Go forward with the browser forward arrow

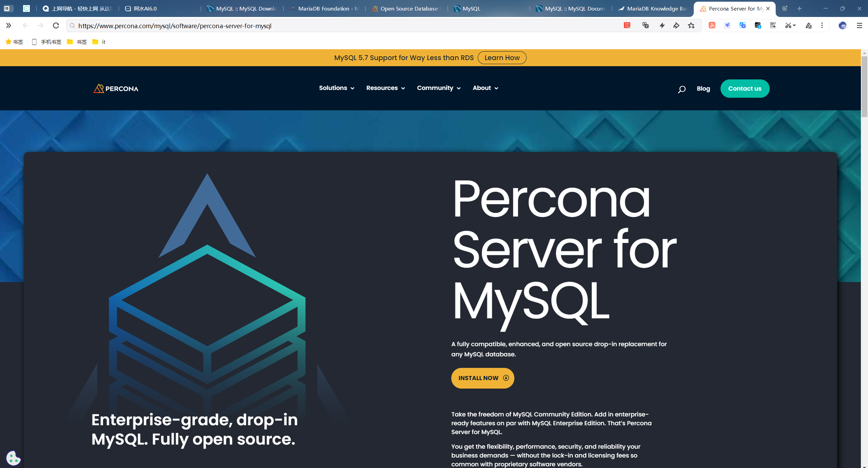pyautogui.click(x=41, y=25)
